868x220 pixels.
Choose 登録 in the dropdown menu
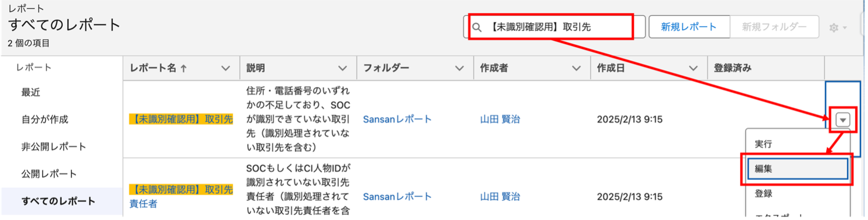[x=797, y=193]
